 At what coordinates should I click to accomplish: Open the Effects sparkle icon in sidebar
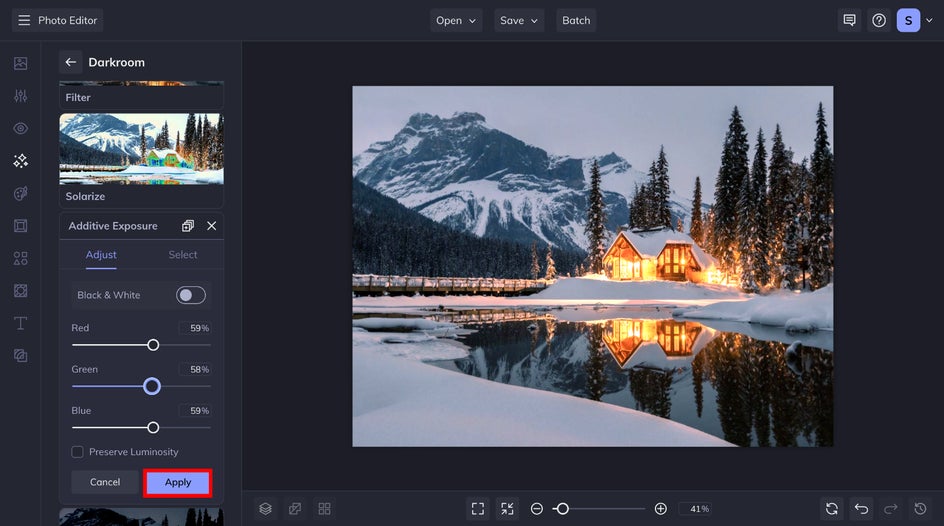(20, 161)
